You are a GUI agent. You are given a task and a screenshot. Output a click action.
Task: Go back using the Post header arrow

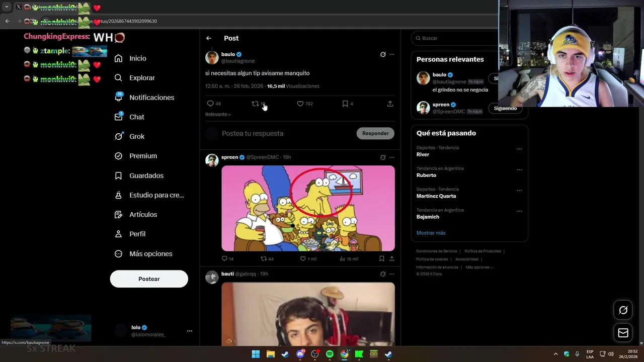click(x=209, y=38)
